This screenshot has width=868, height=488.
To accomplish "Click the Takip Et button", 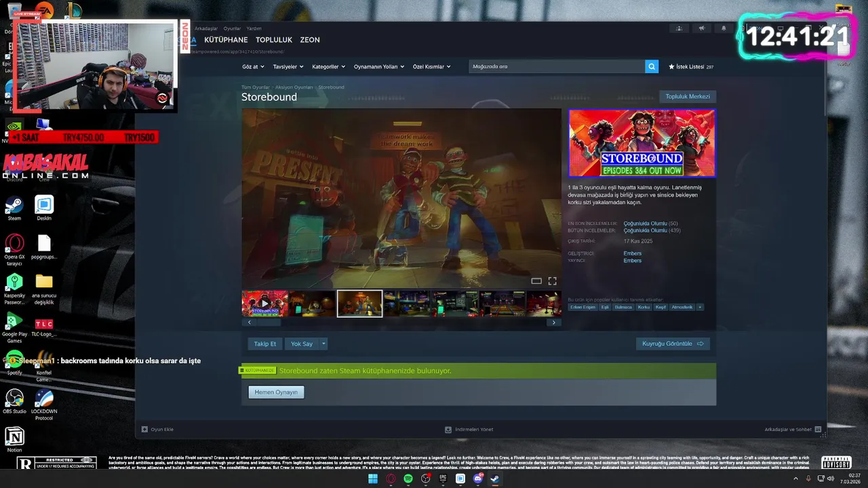I will [265, 344].
